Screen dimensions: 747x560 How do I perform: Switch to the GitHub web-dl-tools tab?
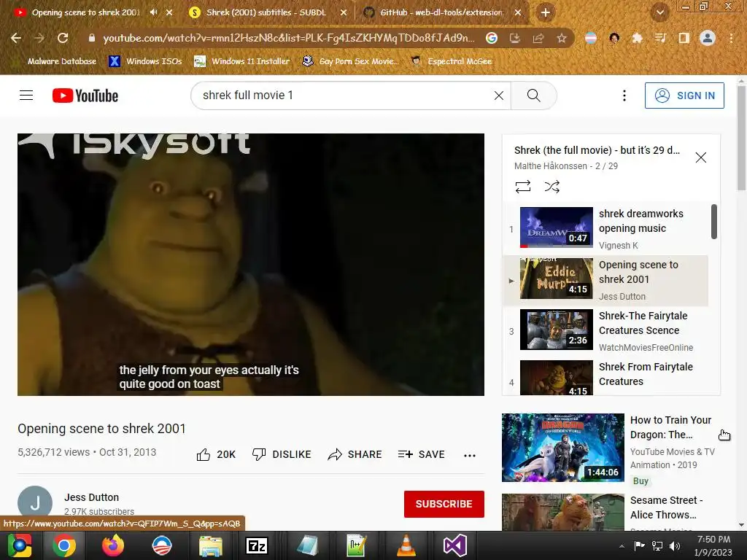coord(441,13)
